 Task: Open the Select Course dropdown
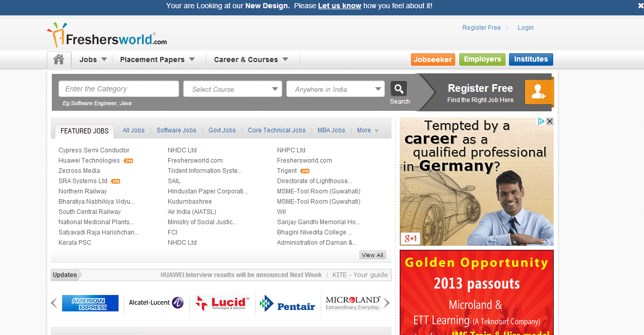(x=232, y=89)
